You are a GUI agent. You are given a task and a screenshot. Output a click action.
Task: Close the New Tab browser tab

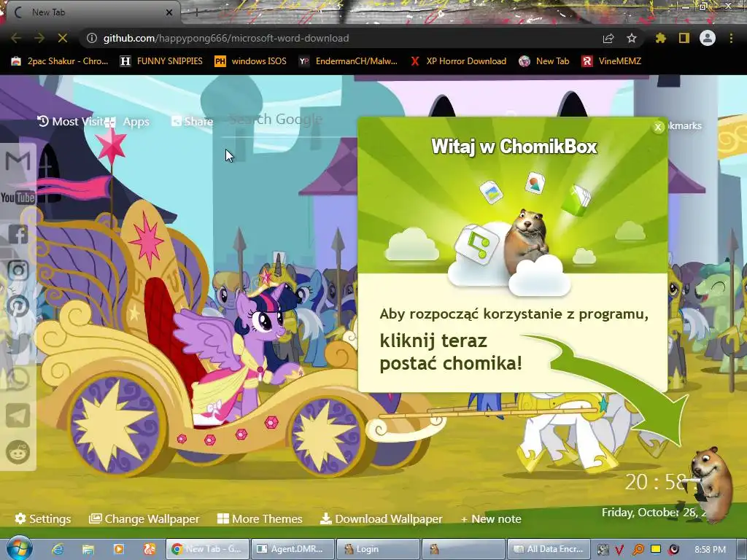[169, 12]
